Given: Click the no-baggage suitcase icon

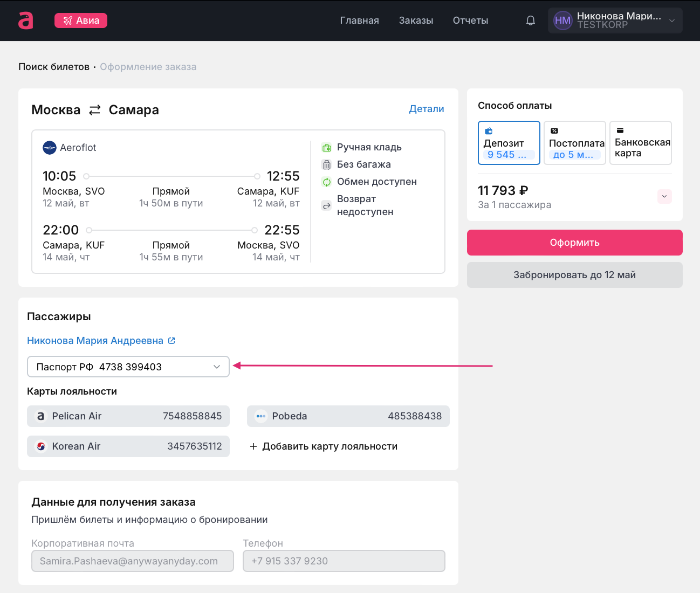Looking at the screenshot, I should pyautogui.click(x=326, y=165).
